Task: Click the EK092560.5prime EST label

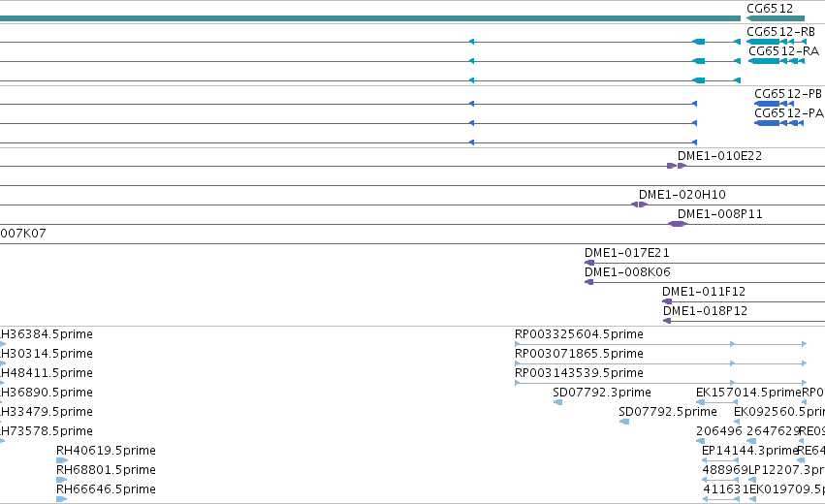Action: [779, 412]
